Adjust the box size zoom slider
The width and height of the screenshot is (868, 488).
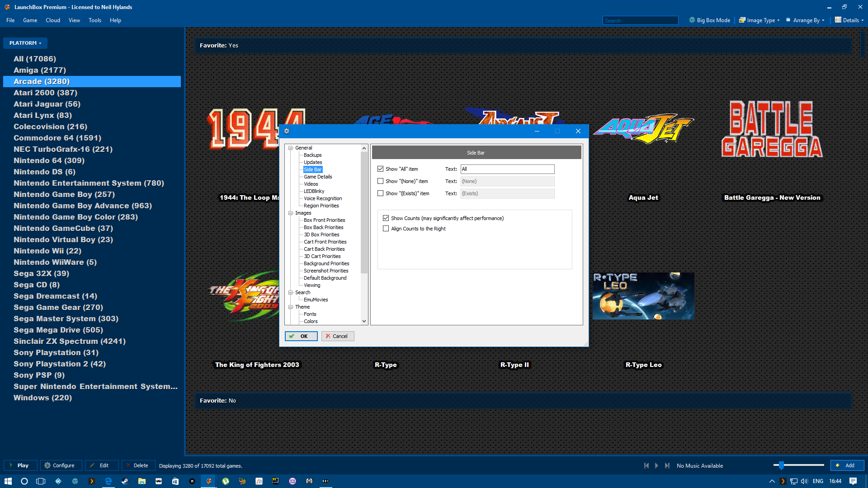[781, 465]
